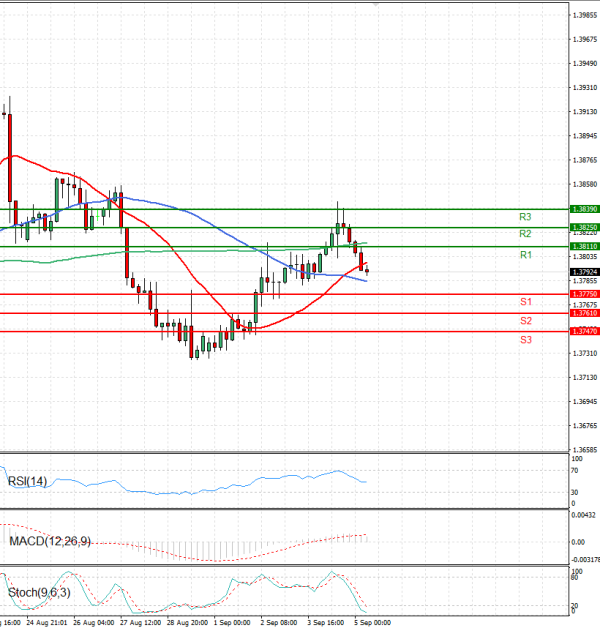Image resolution: width=600 pixels, height=628 pixels.
Task: Click the R1 resistance label
Action: pos(524,257)
